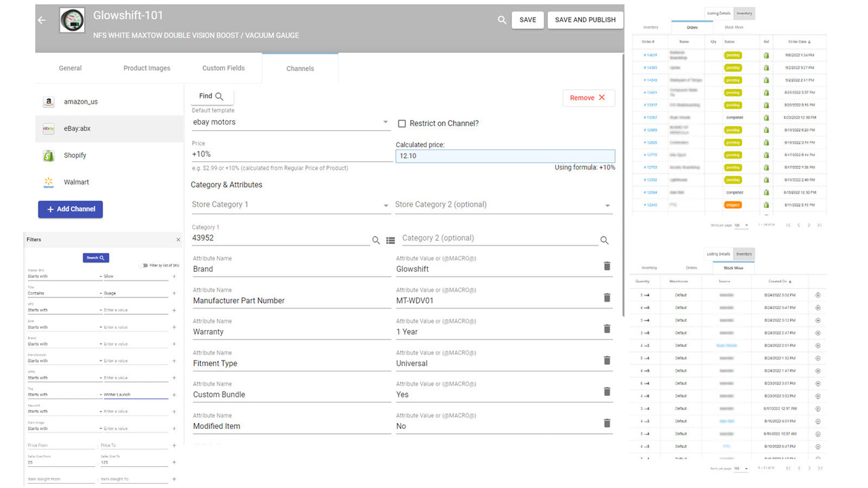This screenshot has width=868, height=488.
Task: Delete the Brand attribute via trash icon
Action: point(607,266)
